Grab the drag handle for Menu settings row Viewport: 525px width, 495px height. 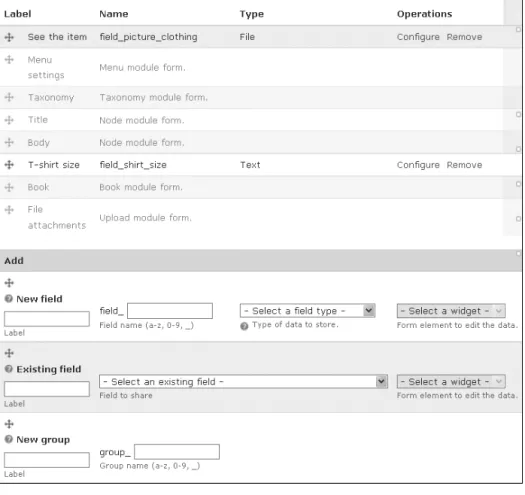click(9, 60)
